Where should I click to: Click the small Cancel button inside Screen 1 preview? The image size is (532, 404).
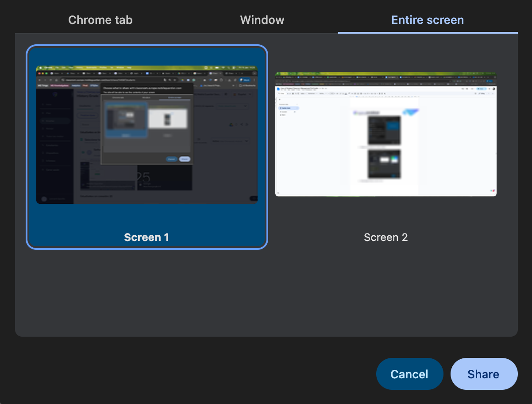tap(171, 159)
